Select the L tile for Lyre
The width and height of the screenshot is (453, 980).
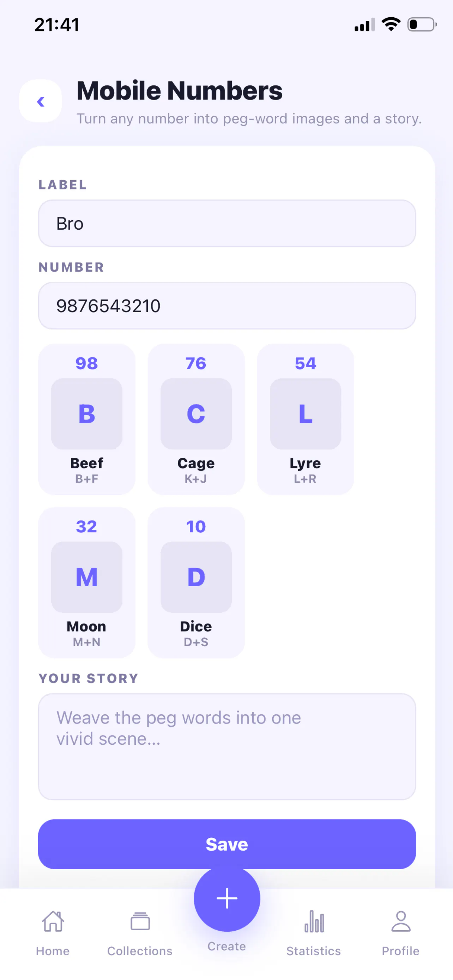(306, 413)
